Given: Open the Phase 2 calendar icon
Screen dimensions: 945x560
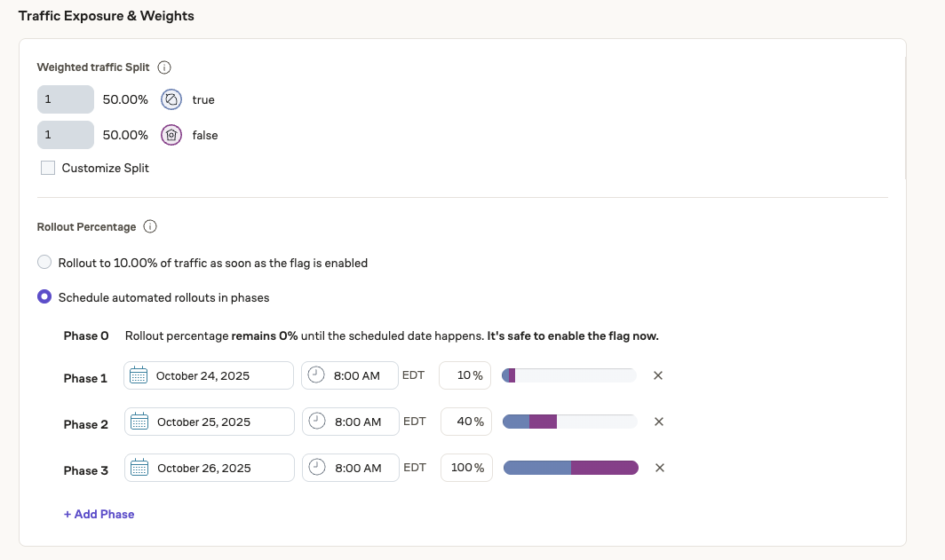Looking at the screenshot, I should 139,421.
